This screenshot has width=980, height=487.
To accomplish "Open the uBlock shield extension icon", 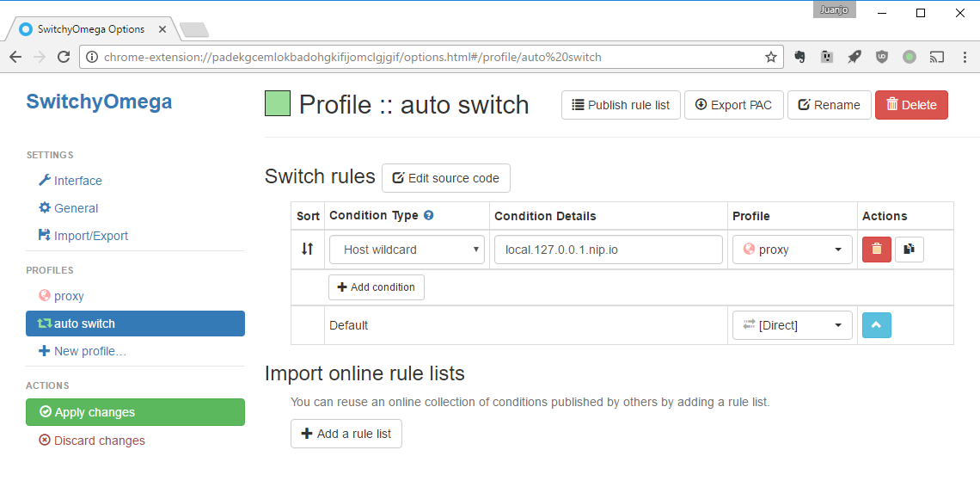I will 882,57.
